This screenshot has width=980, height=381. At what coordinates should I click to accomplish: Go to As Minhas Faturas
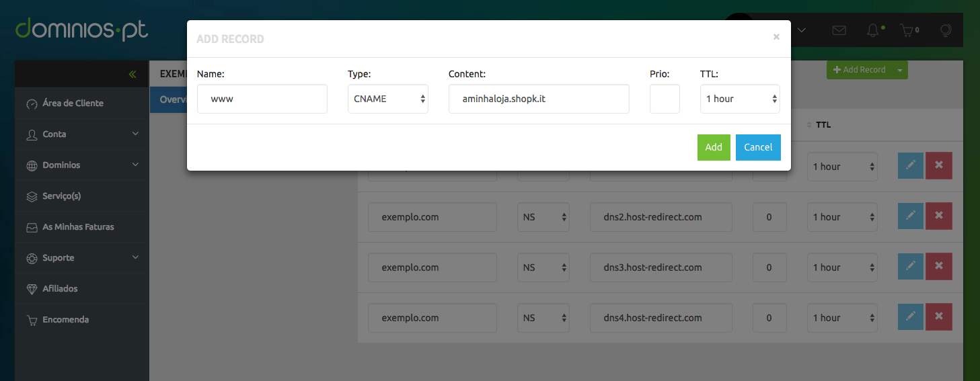[78, 227]
